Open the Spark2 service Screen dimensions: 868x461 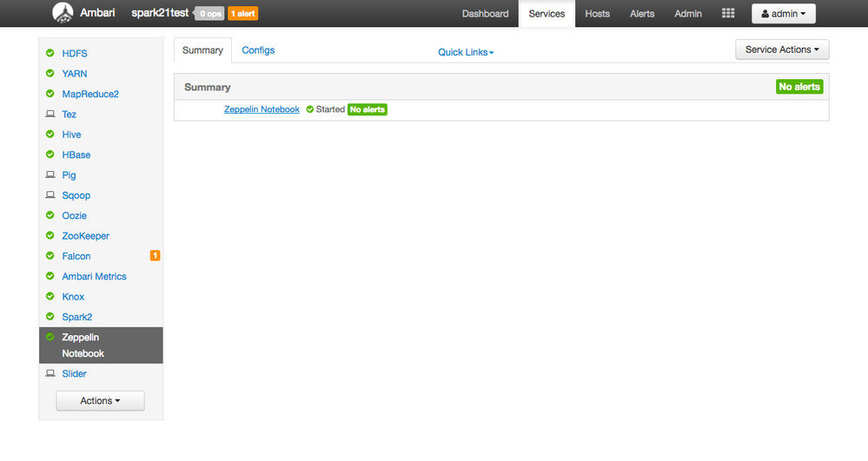coord(77,317)
